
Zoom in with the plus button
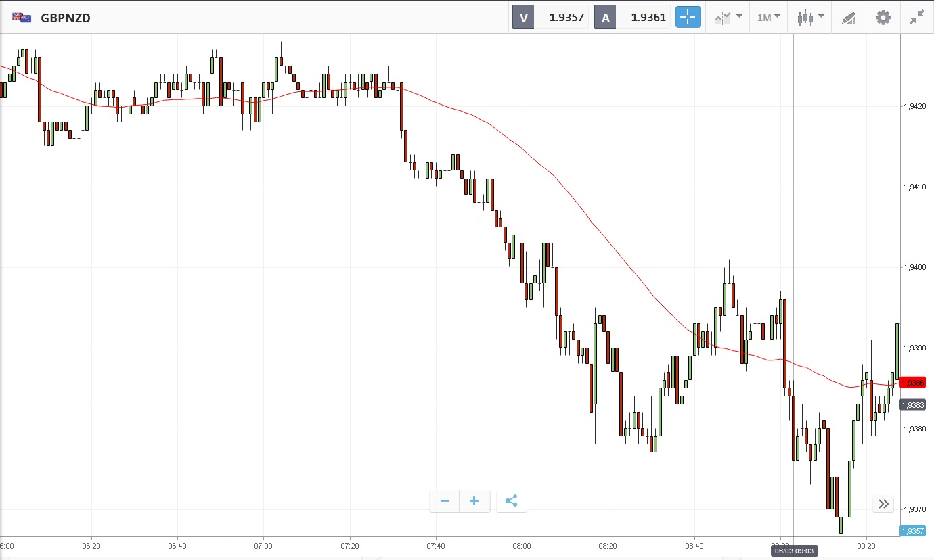tap(474, 501)
